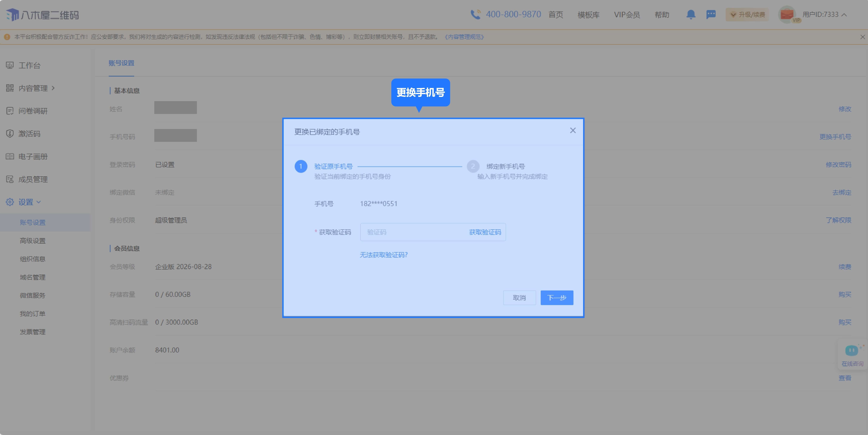Click the 升级/续费 upgrade button
Viewport: 868px width, 435px height.
point(747,14)
